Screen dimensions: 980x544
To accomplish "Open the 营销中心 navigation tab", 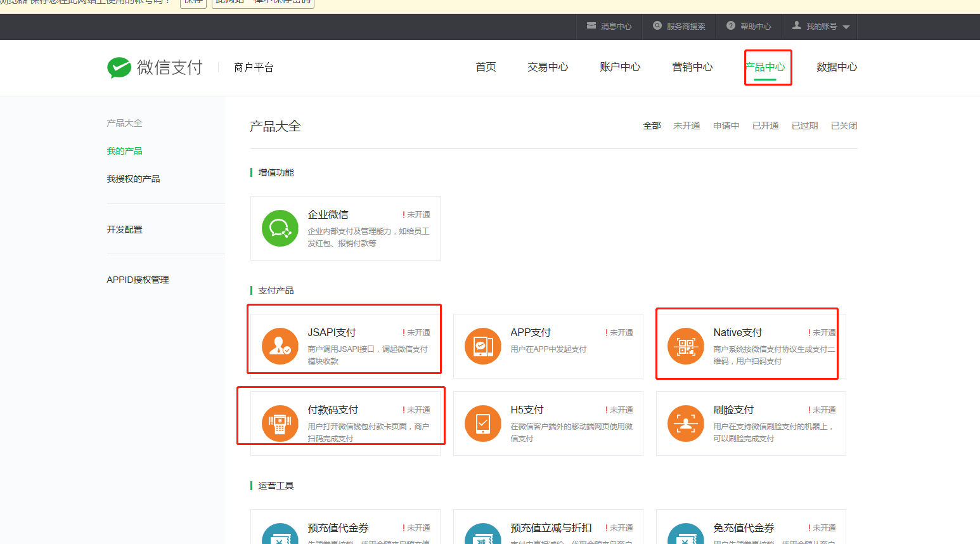I will (693, 67).
